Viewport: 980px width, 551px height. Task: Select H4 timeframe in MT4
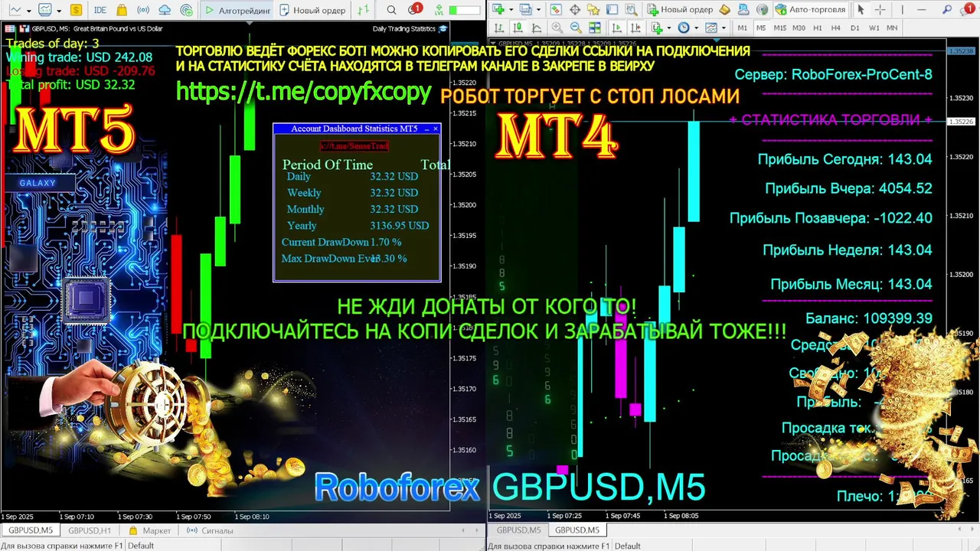(836, 28)
